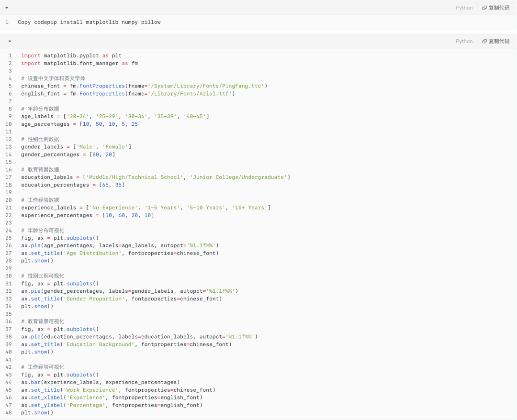Click the comment '# 性别比例可视化'
The height and width of the screenshot is (420, 517).
click(43, 276)
